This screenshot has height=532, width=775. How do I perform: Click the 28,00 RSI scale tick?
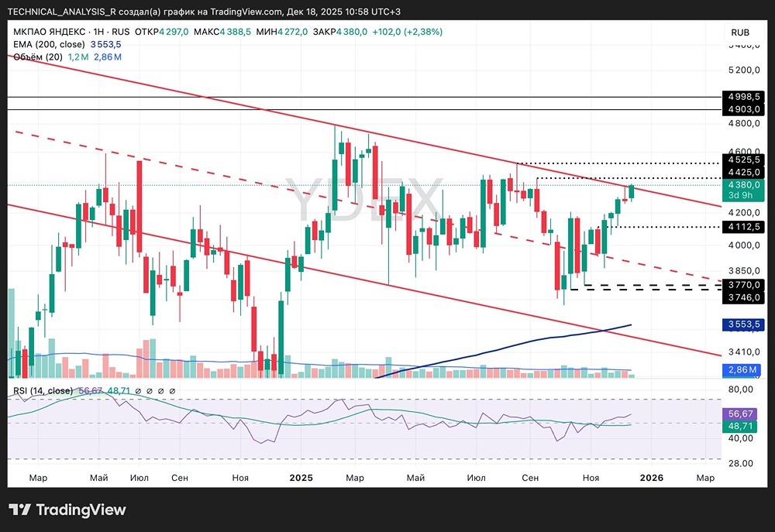(x=740, y=463)
